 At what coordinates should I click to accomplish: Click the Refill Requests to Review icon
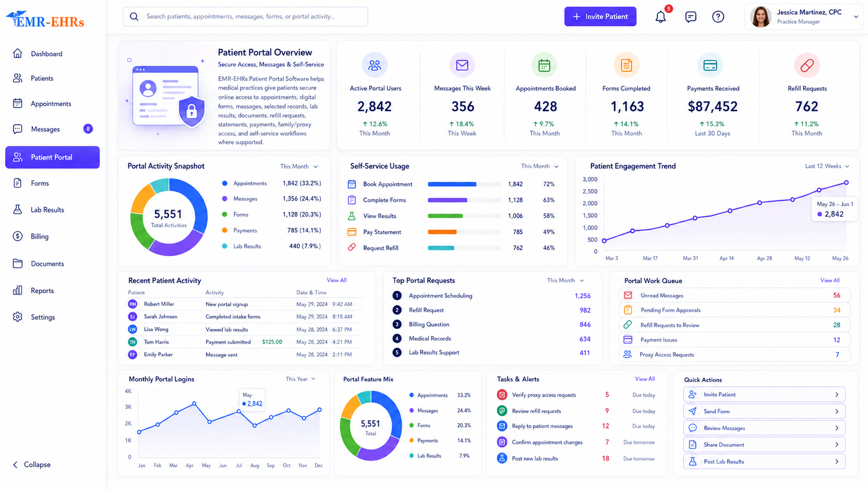click(628, 325)
